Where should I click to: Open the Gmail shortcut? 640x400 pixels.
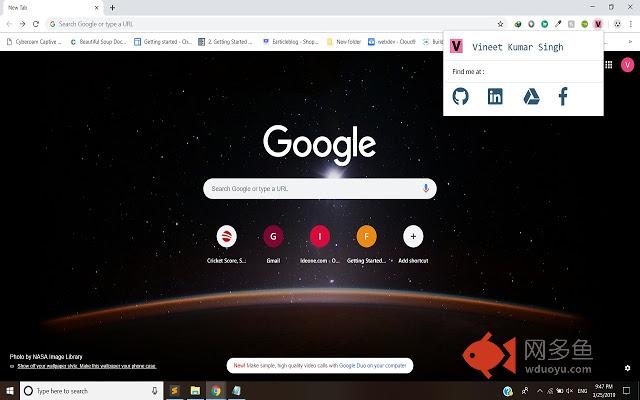pyautogui.click(x=273, y=236)
